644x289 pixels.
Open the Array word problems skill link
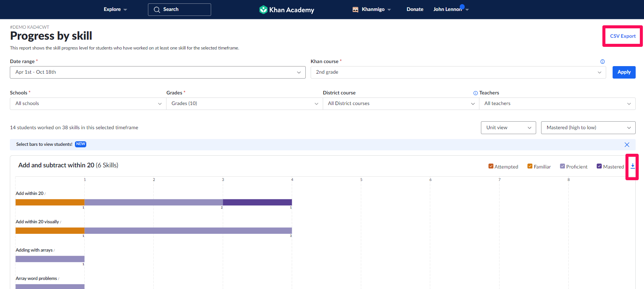[36, 278]
